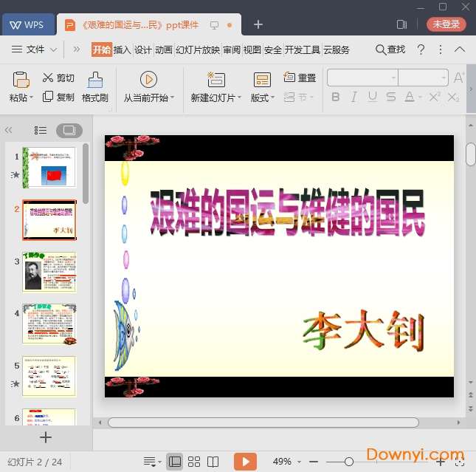Screen dimensions: 476x472
Task: Expand the Layout dropdown arrow
Action: (x=272, y=98)
